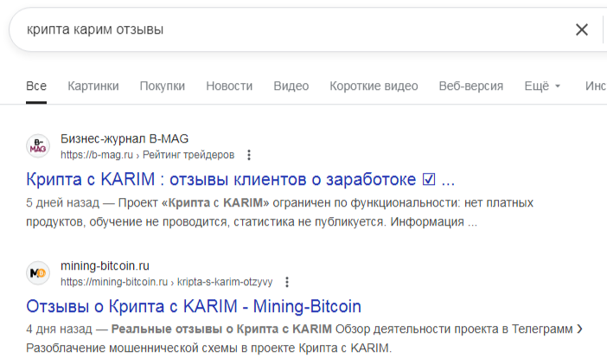Open three-dot menu for mining-bitcoin.ru result
This screenshot has height=364, width=607.
click(287, 282)
